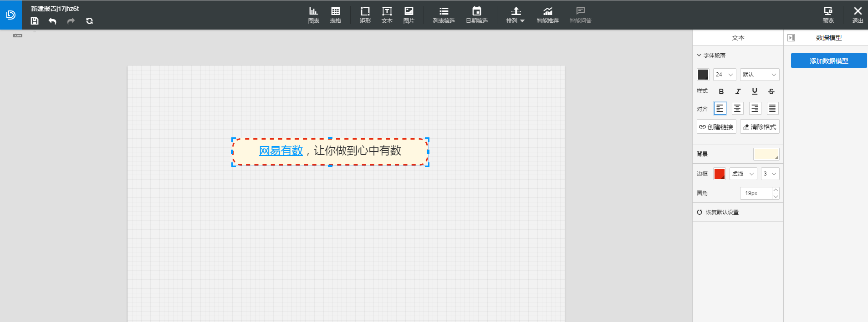This screenshot has height=322, width=868.
Task: Click 恢复默认设置 to reset
Action: click(718, 212)
